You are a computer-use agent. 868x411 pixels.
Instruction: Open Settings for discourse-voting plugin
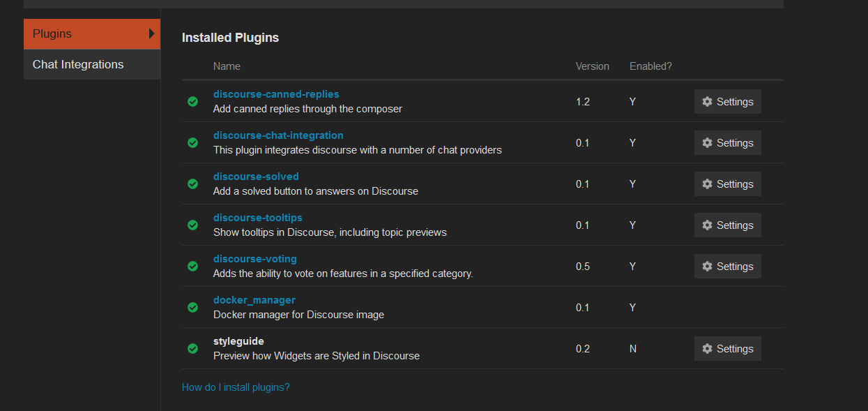(x=727, y=267)
